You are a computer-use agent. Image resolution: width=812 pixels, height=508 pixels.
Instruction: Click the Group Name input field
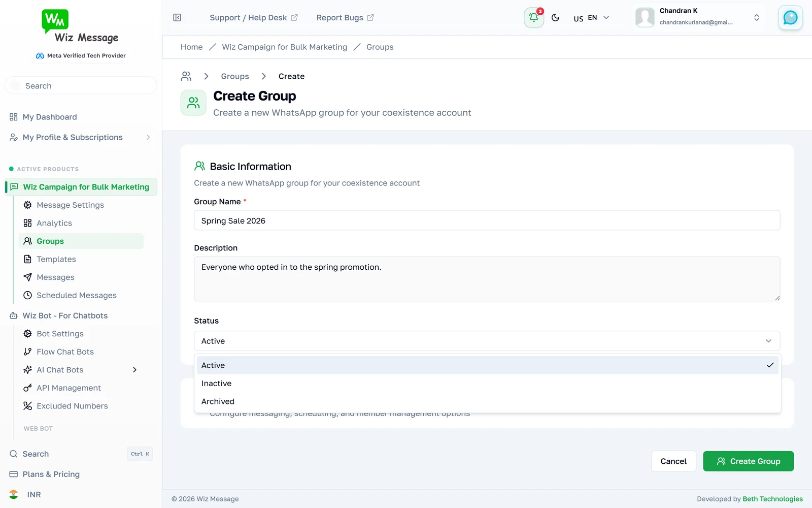[x=487, y=220]
